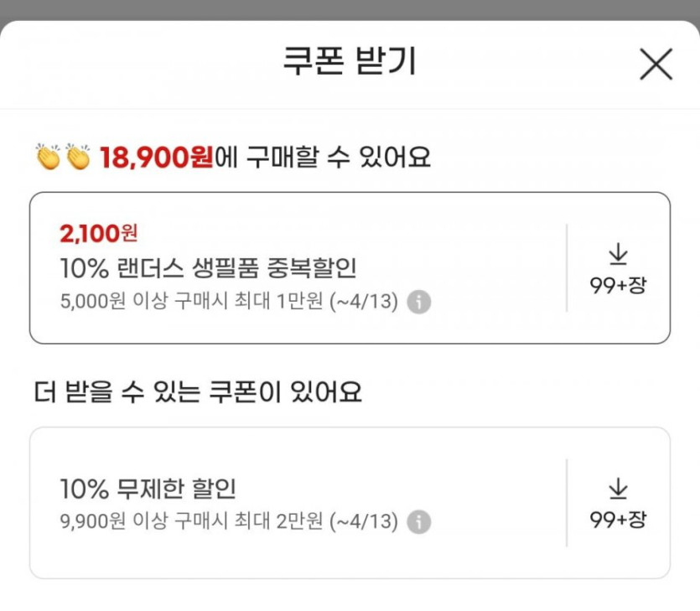Click the red 18,900원 price
The image size is (700, 611).
(157, 158)
